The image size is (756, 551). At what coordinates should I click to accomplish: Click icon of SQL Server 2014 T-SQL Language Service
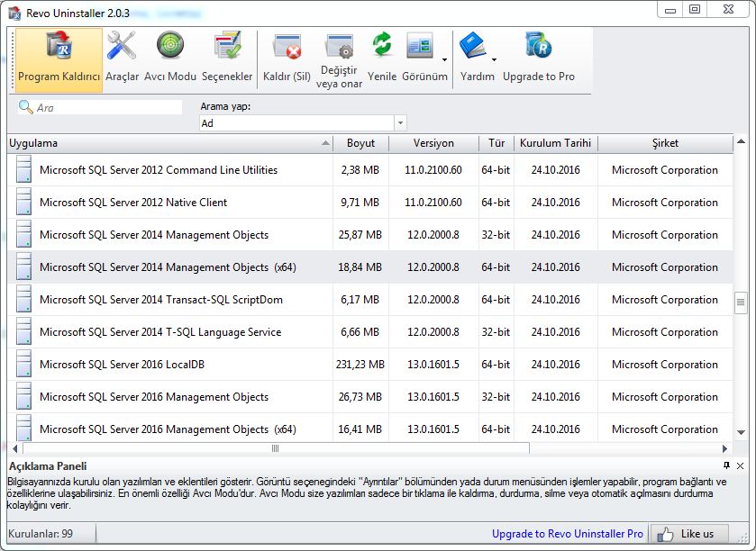click(x=23, y=331)
